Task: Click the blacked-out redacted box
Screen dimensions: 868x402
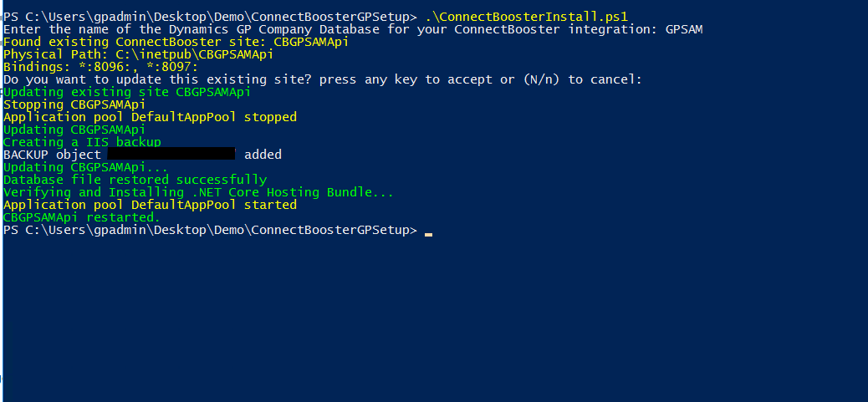Action: (171, 155)
